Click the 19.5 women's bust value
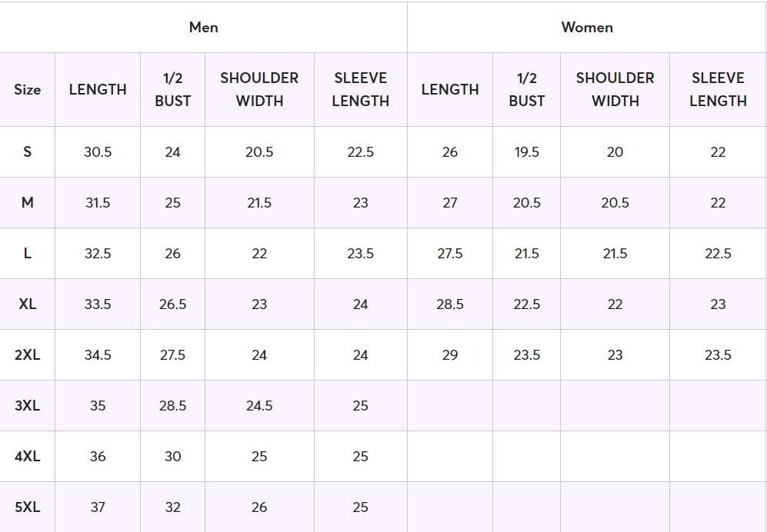The image size is (767, 532). click(x=526, y=152)
